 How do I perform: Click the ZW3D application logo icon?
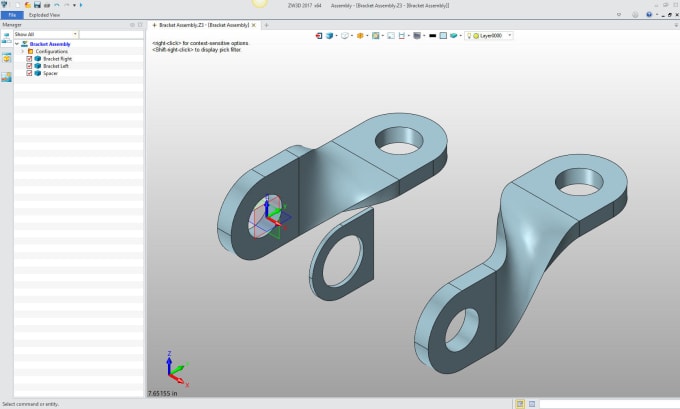click(4, 5)
